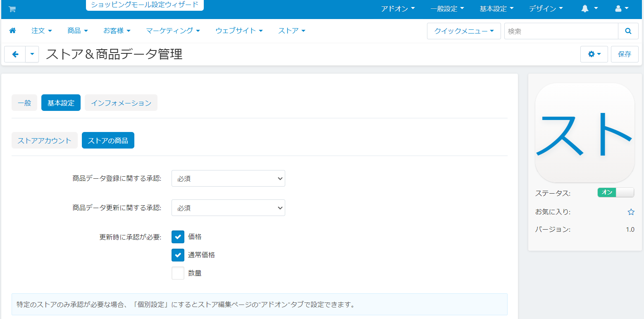Open 商品データ更新に関する承認 dropdown
The image size is (644, 319).
[228, 208]
